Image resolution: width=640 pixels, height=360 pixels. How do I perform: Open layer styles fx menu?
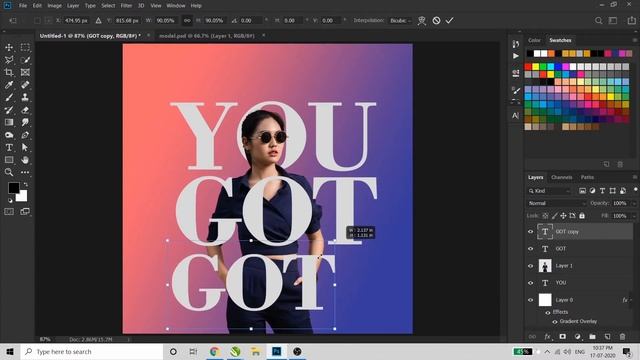pyautogui.click(x=547, y=337)
